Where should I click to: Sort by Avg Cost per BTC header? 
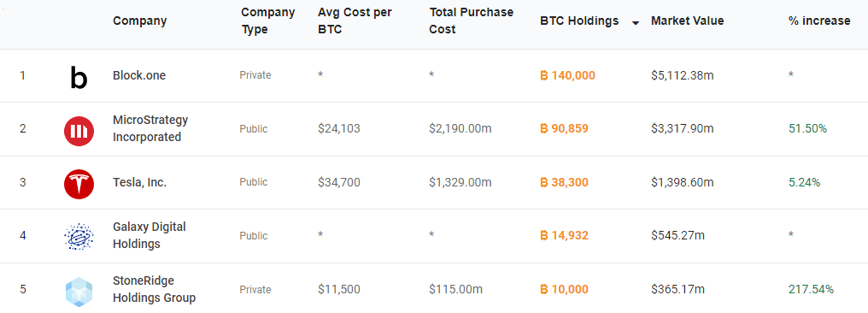355,21
